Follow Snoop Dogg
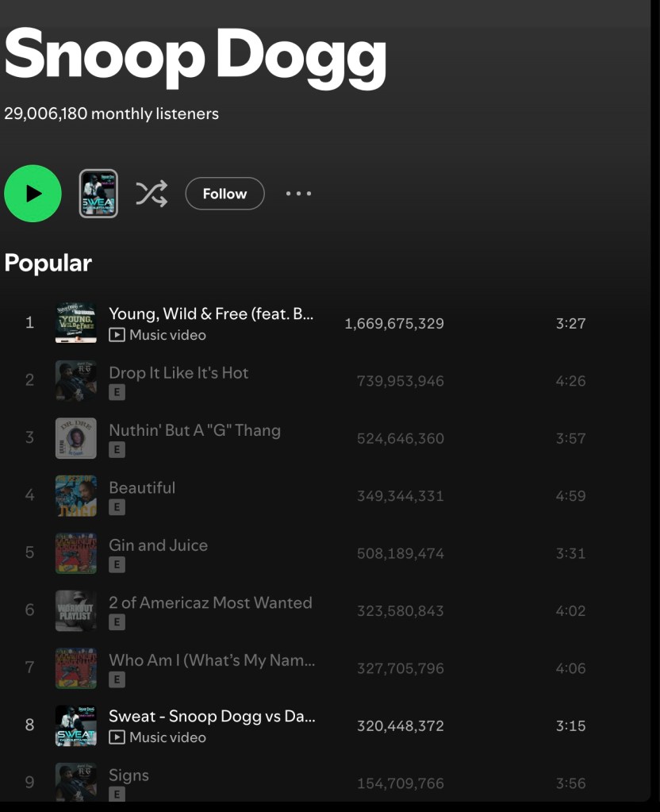 click(224, 194)
